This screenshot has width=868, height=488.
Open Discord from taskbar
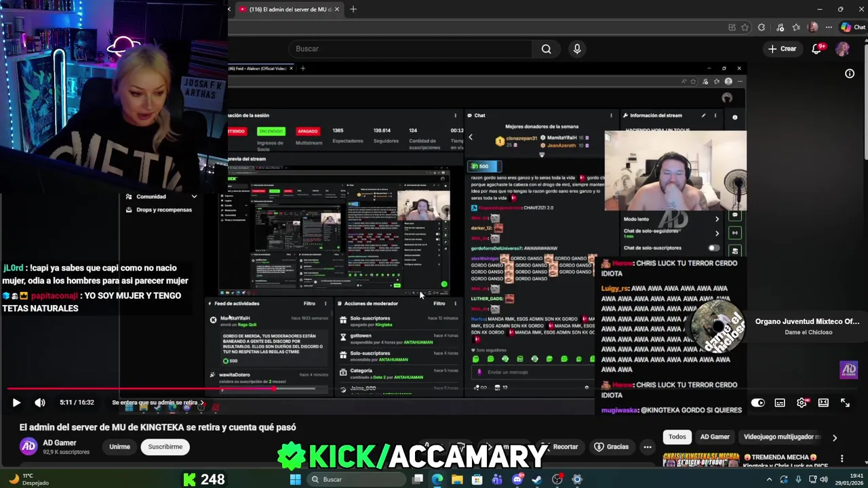pos(517,479)
